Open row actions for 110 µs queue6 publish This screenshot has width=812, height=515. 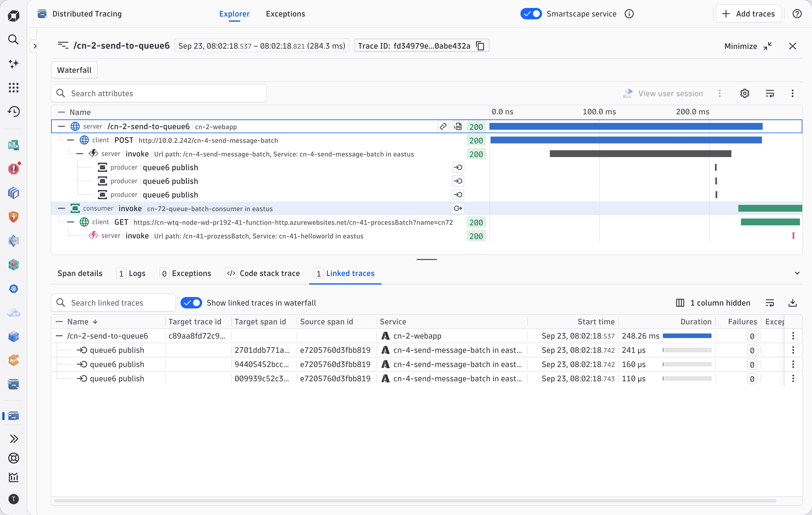tap(793, 378)
